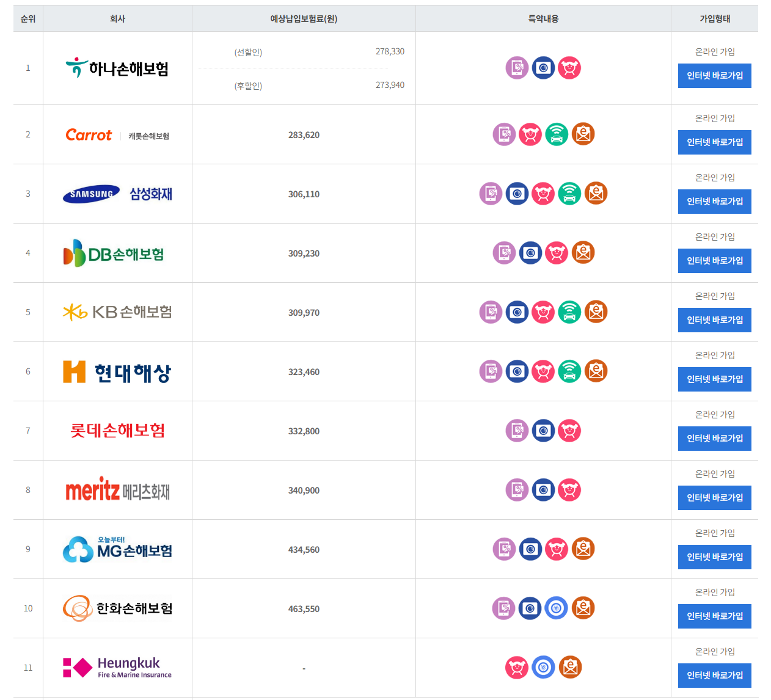Viewport: 771px width, 700px height.
Task: Click the blue dashcam icon in MG손해보험 row
Action: click(x=530, y=549)
